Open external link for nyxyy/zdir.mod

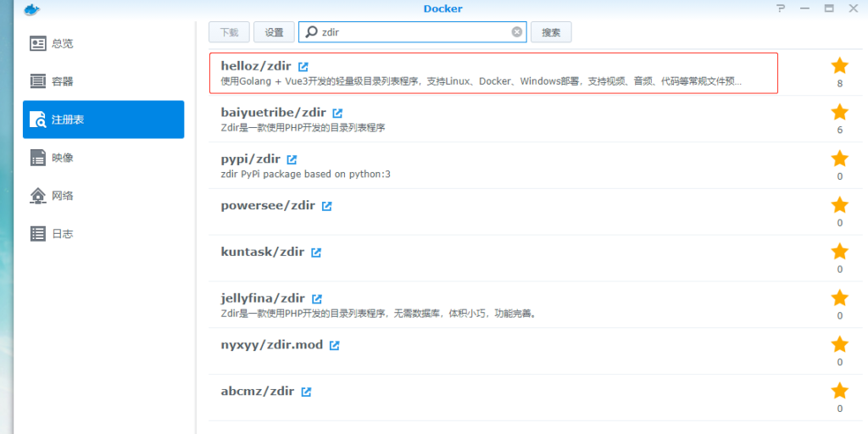pyautogui.click(x=334, y=346)
